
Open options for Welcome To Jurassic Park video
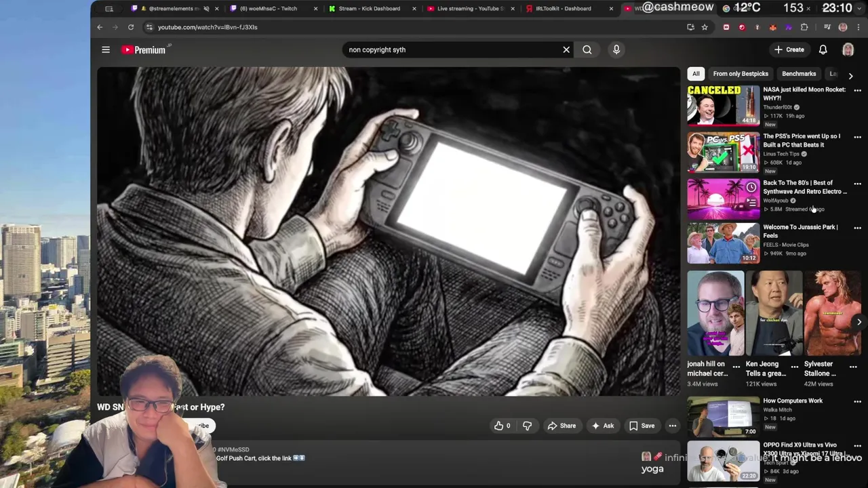click(x=857, y=228)
